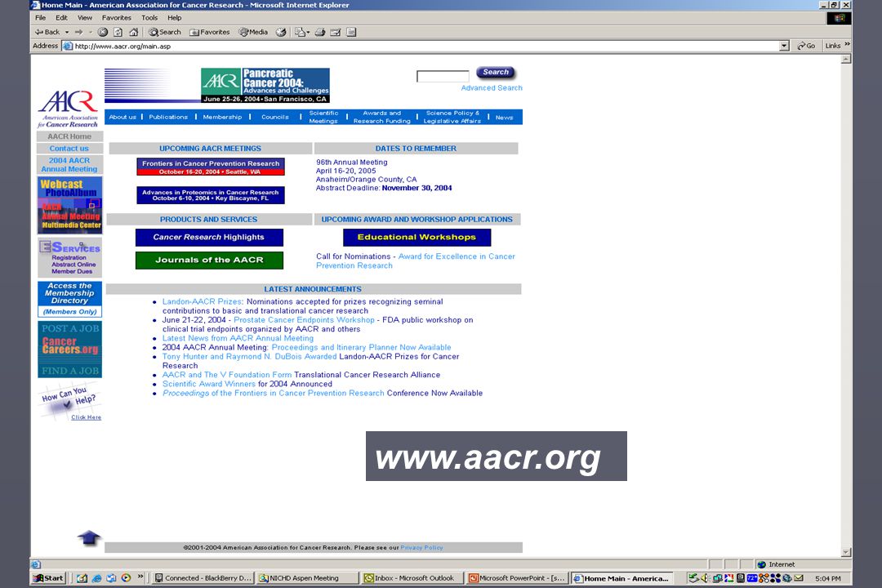This screenshot has width=882, height=588.
Task: Switch to Microsoft PowerPoint taskbar button
Action: click(x=518, y=578)
